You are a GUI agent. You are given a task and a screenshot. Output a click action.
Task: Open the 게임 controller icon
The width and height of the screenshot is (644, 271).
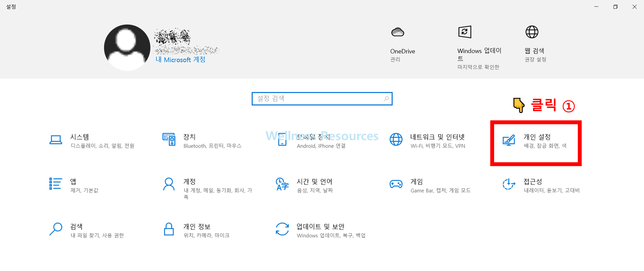396,184
